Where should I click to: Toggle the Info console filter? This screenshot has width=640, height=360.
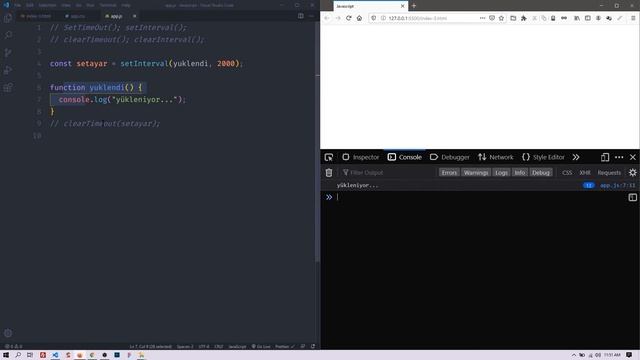pyautogui.click(x=520, y=173)
